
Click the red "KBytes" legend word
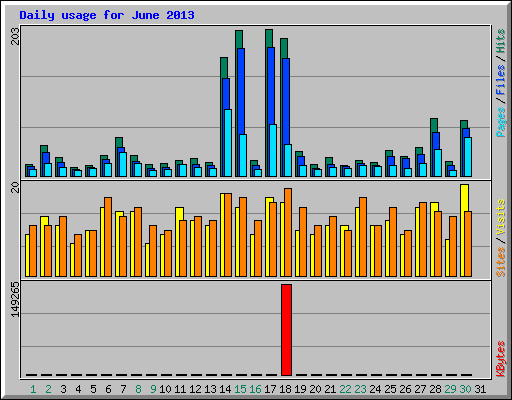coord(500,359)
